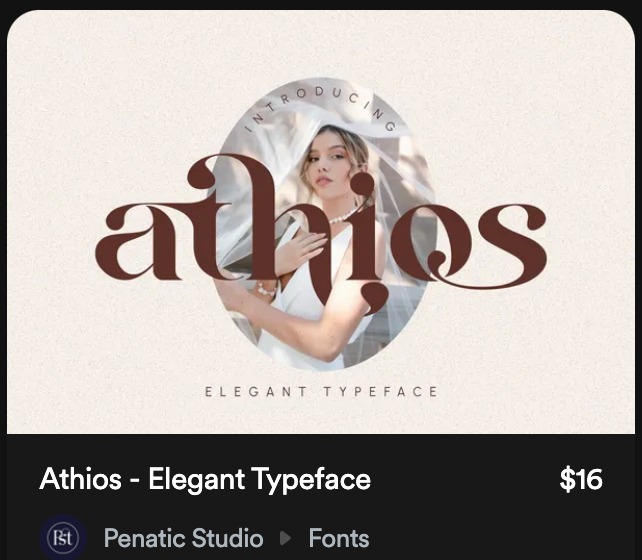Viewport: 642px width, 560px height.
Task: Open the Fonts category link
Action: [x=339, y=538]
